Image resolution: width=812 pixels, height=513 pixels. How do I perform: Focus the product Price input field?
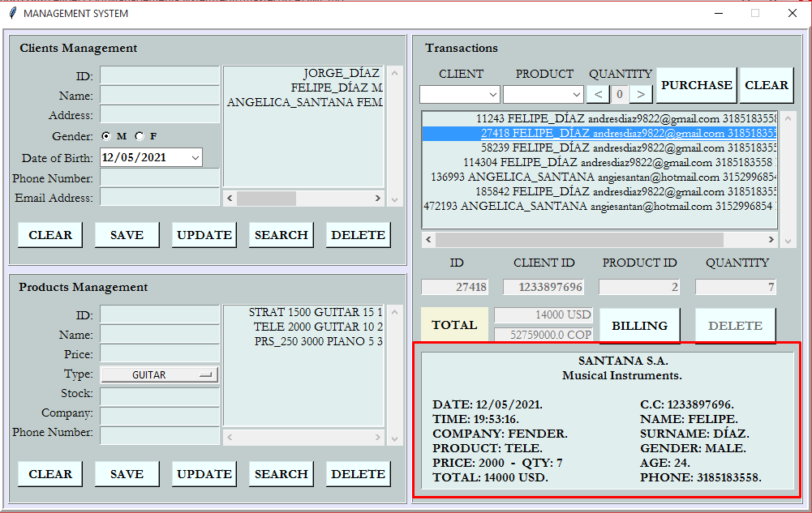click(160, 353)
